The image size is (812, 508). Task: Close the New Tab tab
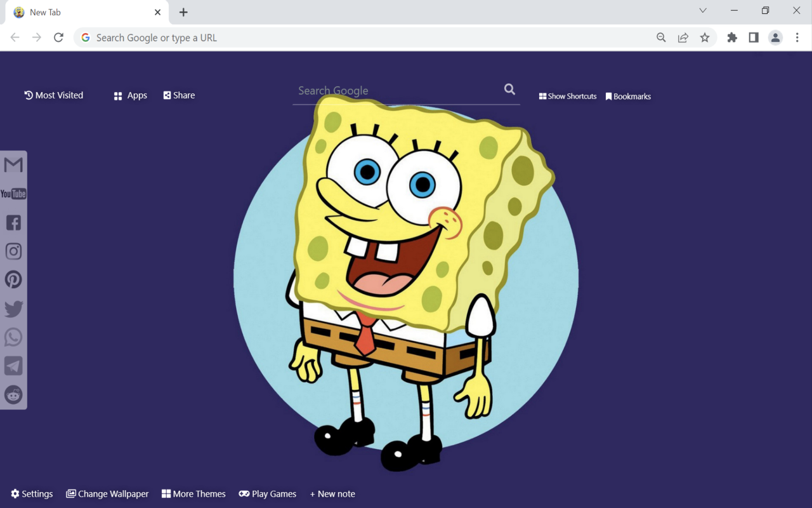tap(157, 12)
